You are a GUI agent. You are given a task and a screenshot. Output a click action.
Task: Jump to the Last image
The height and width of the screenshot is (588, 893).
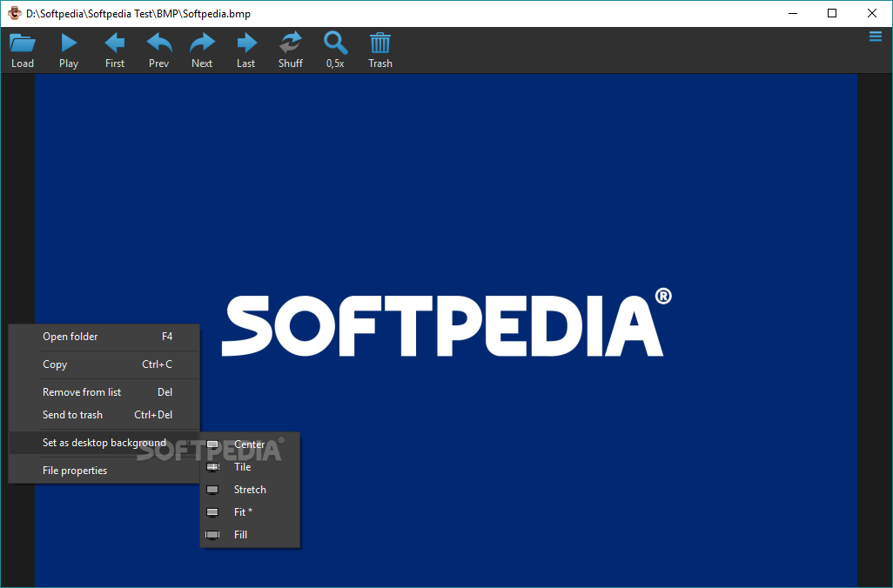point(246,50)
